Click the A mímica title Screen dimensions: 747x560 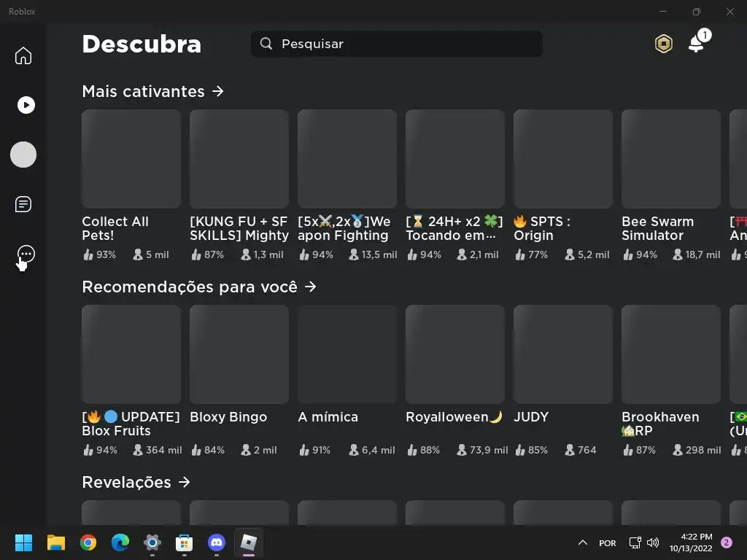(328, 416)
